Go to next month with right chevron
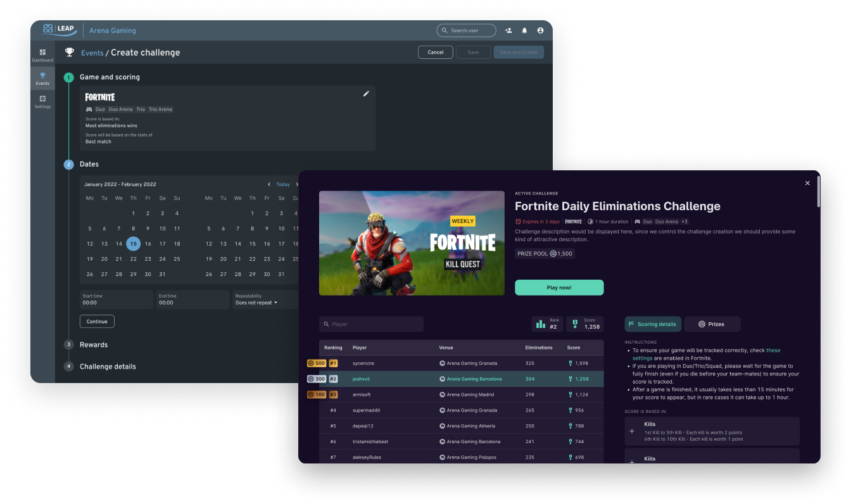 click(297, 184)
